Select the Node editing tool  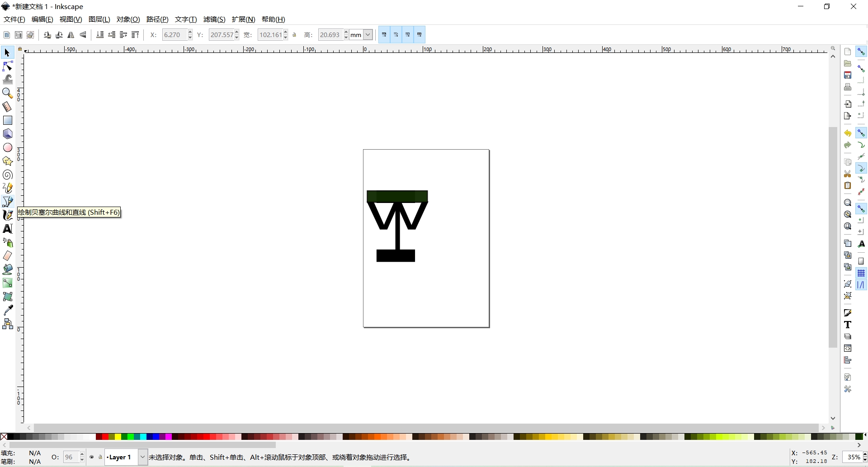coord(8,66)
